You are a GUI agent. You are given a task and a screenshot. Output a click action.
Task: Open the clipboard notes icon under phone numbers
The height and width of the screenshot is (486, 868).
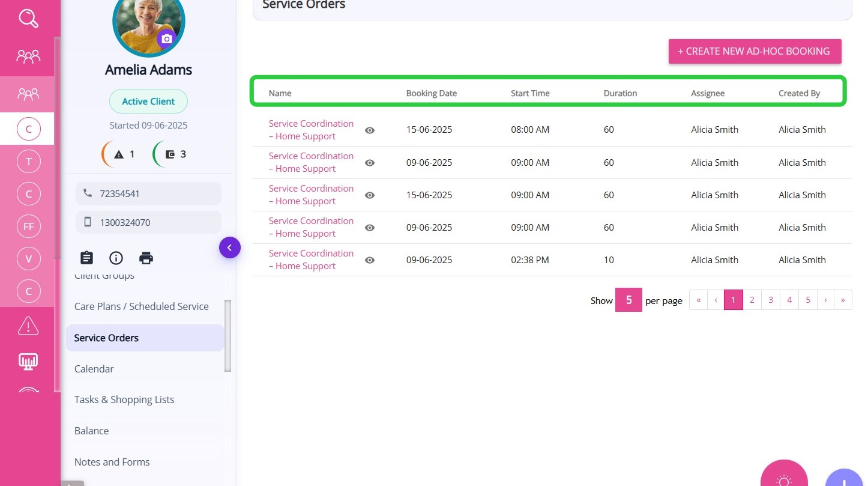[87, 258]
